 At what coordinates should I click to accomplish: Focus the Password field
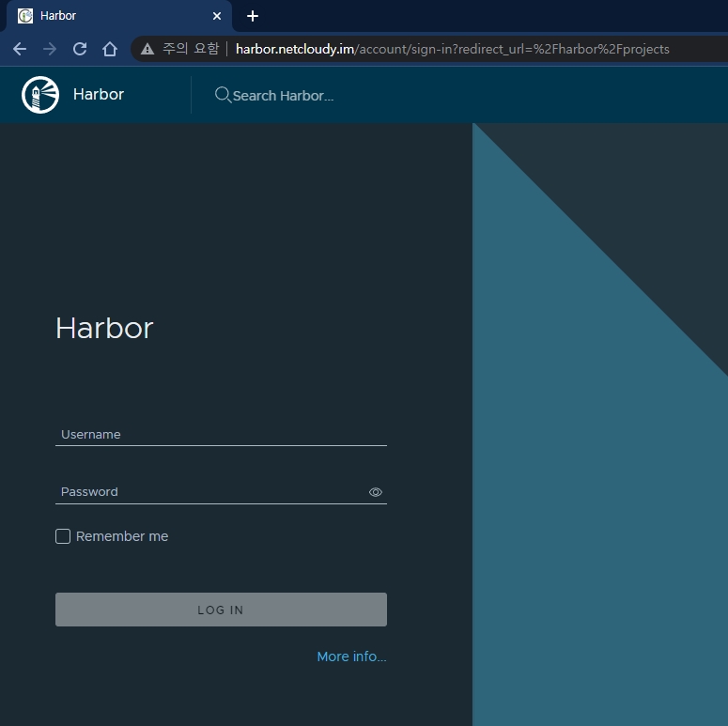(x=221, y=492)
